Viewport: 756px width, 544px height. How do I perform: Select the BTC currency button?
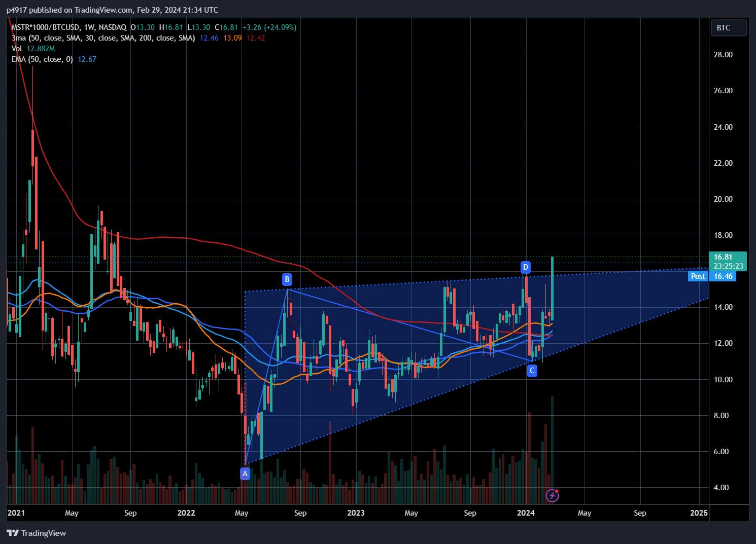click(729, 28)
